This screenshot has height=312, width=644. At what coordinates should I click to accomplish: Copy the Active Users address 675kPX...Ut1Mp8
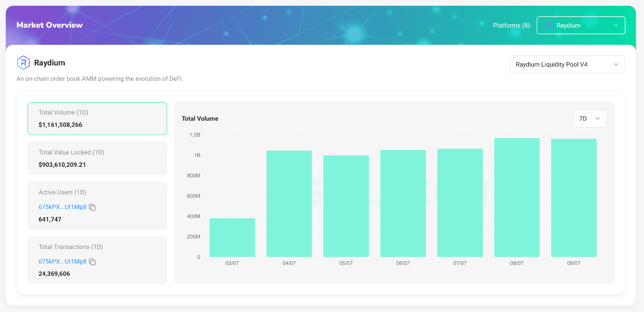point(92,207)
